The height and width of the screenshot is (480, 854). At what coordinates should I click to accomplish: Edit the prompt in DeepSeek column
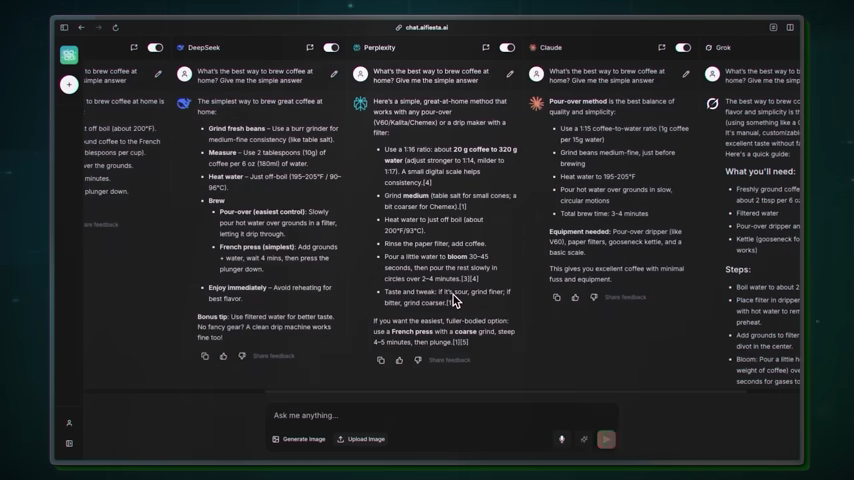coord(334,74)
